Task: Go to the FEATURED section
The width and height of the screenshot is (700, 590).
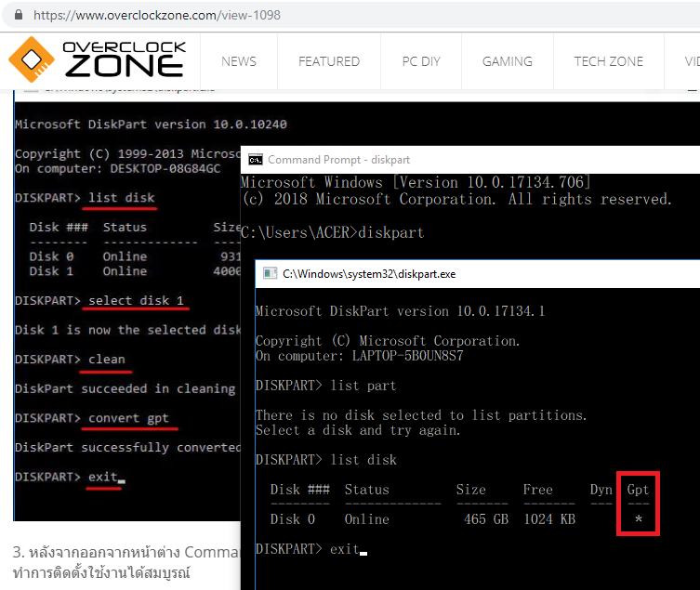Action: coord(329,61)
